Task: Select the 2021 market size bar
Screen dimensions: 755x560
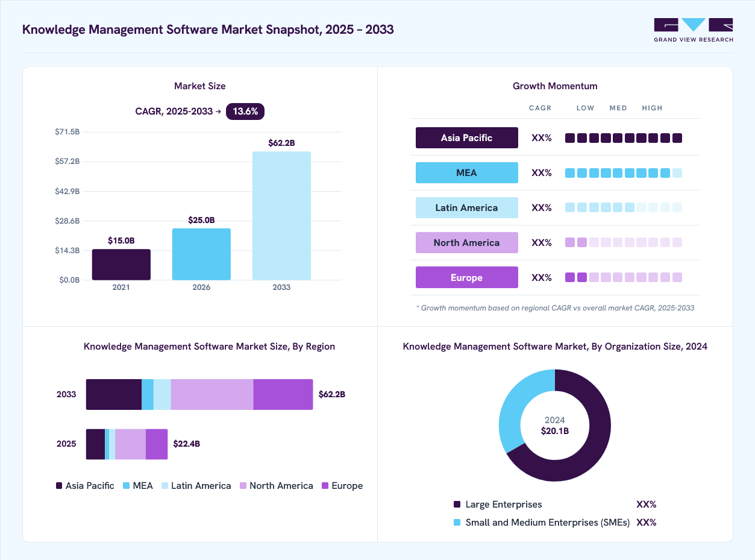Action: pos(121,265)
